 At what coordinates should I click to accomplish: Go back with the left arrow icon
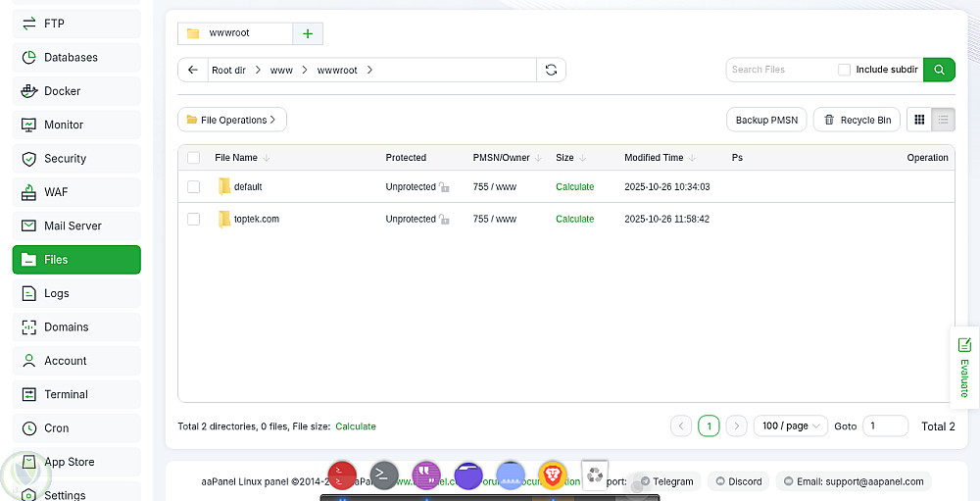pyautogui.click(x=192, y=70)
